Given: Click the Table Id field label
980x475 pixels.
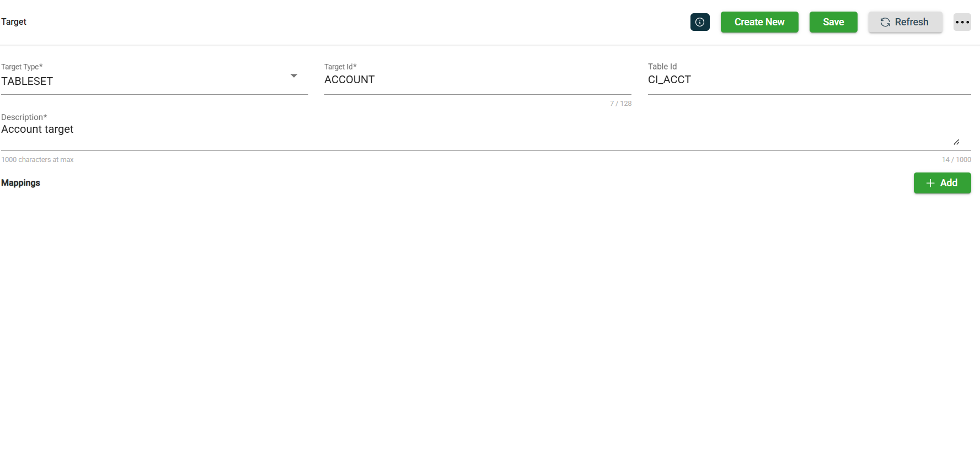Looking at the screenshot, I should (662, 67).
